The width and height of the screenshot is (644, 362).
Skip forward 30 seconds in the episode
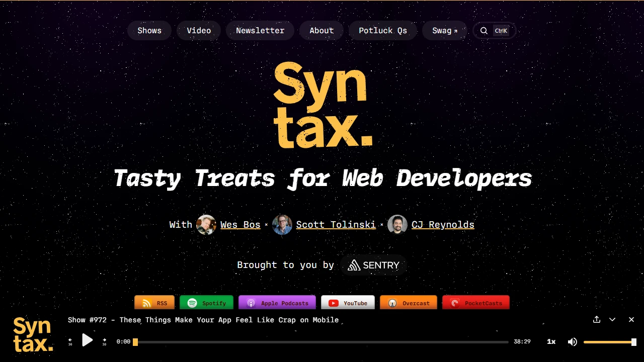point(104,341)
